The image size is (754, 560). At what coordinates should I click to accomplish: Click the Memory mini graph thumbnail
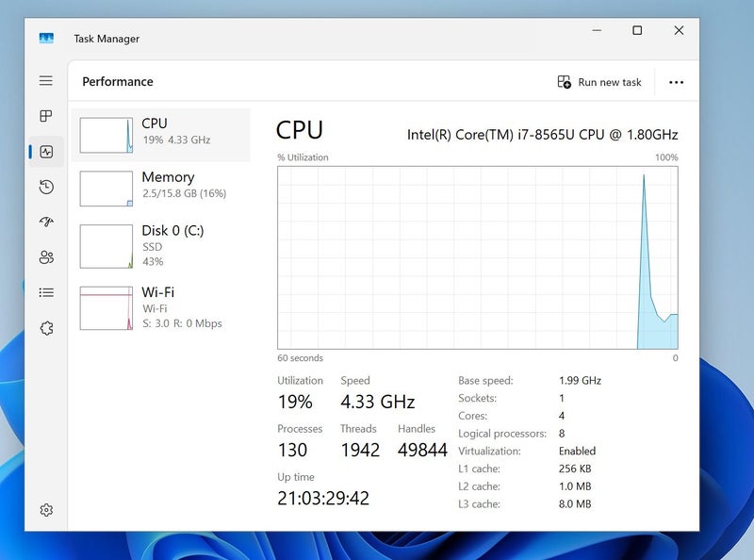(x=107, y=189)
